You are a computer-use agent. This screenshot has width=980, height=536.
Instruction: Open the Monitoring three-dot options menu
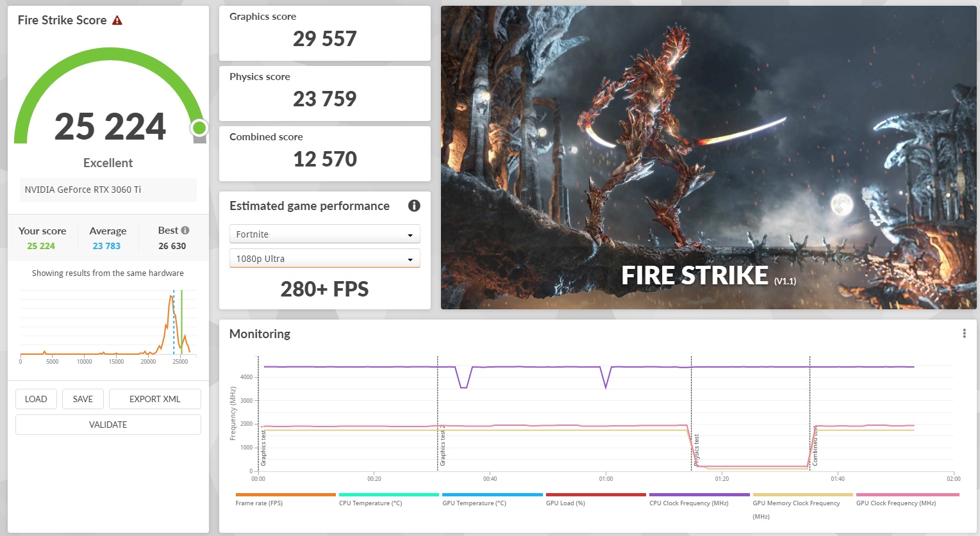point(964,334)
